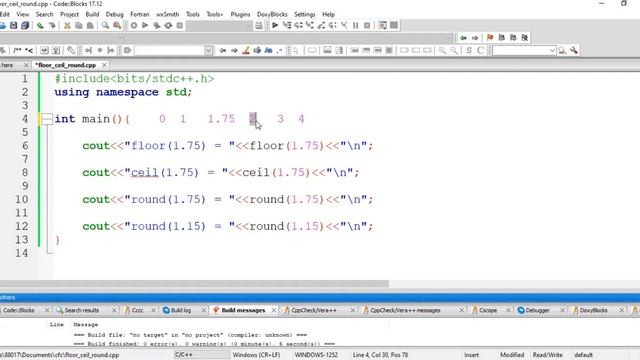
Task: Click the Zoom out magnifier icon
Action: pos(453,50)
